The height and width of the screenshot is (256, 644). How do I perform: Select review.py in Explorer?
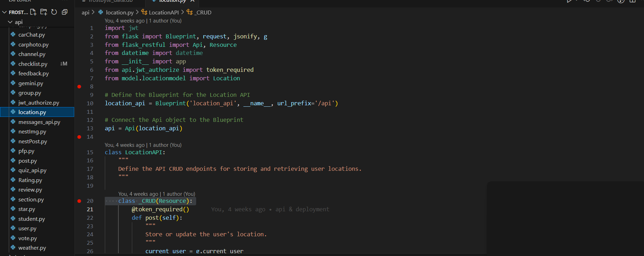point(30,190)
